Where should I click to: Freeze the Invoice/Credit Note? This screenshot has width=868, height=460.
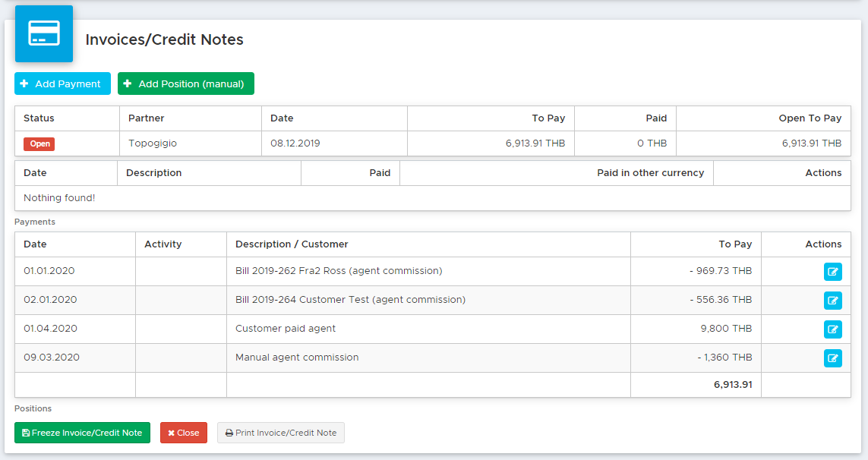83,433
